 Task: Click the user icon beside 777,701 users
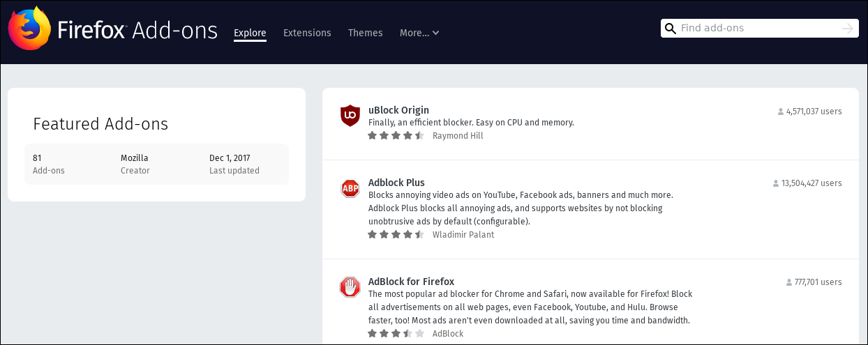point(789,283)
